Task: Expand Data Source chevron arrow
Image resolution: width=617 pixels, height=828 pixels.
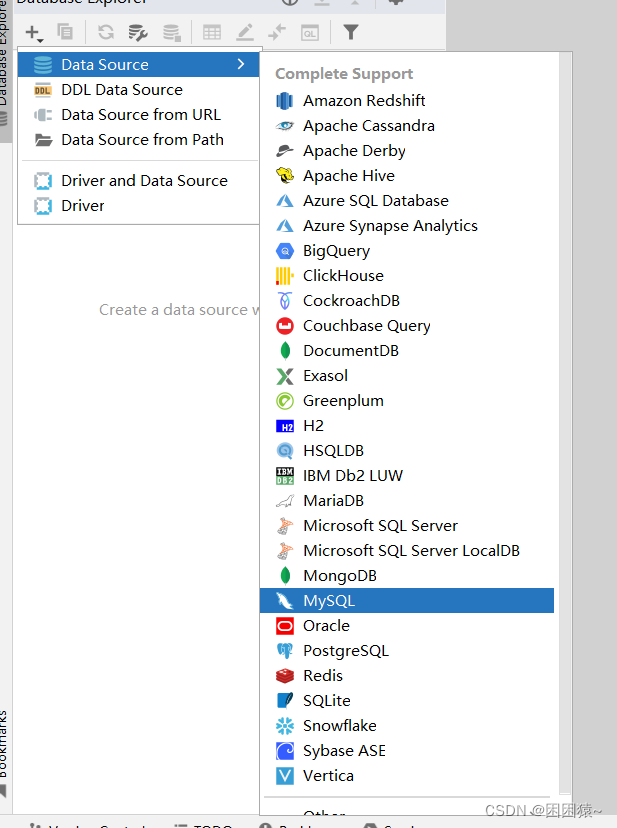Action: (x=241, y=64)
